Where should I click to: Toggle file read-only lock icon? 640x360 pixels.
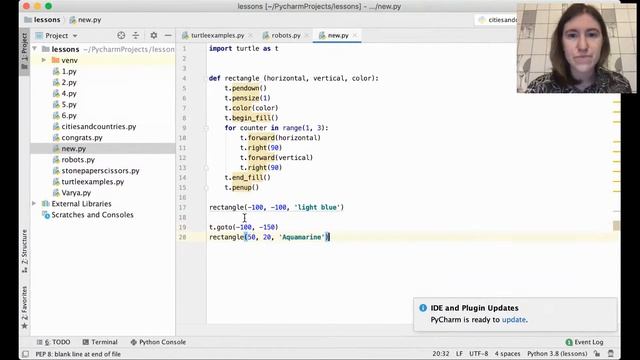(597, 354)
